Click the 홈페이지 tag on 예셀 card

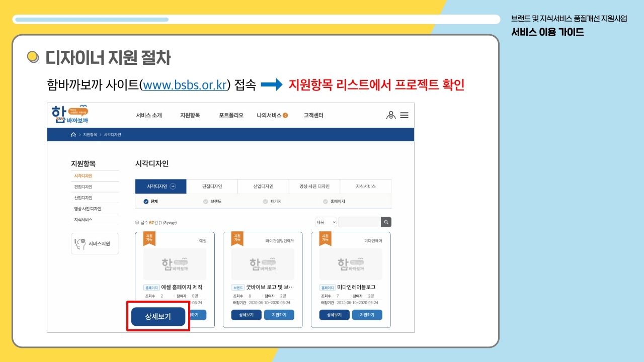[x=151, y=288]
